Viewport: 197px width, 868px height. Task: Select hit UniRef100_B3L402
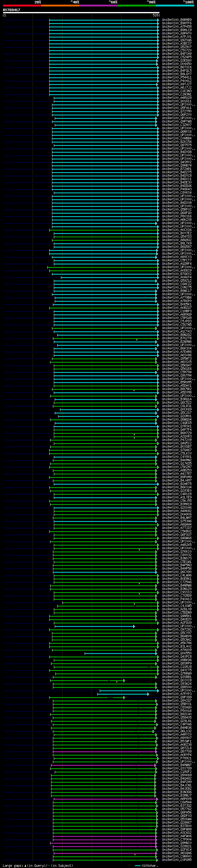tap(177, 646)
